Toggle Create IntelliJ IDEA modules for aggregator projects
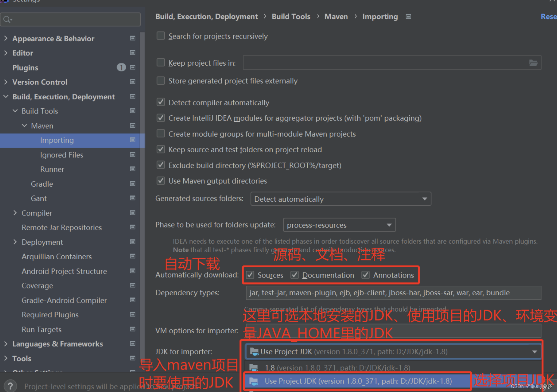The width and height of the screenshot is (557, 392). pos(161,118)
